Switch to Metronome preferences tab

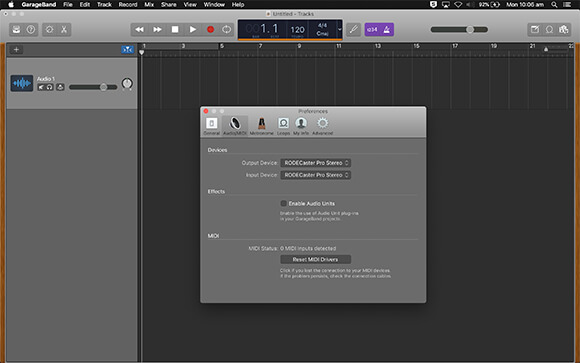coord(262,126)
